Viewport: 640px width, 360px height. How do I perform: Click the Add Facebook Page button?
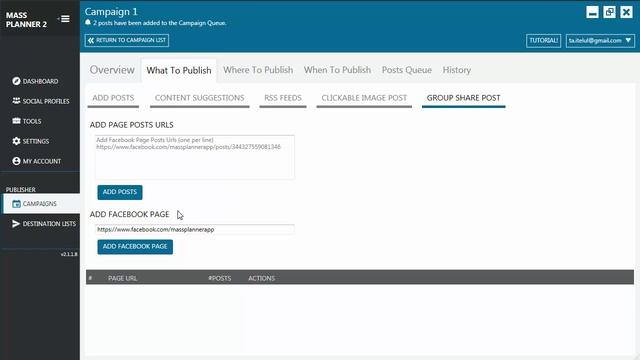(x=135, y=247)
